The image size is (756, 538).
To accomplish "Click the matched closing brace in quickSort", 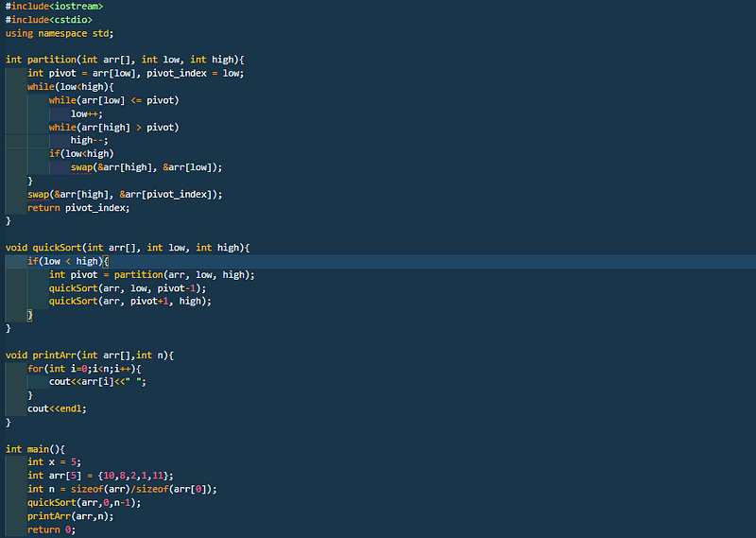I will 29,315.
